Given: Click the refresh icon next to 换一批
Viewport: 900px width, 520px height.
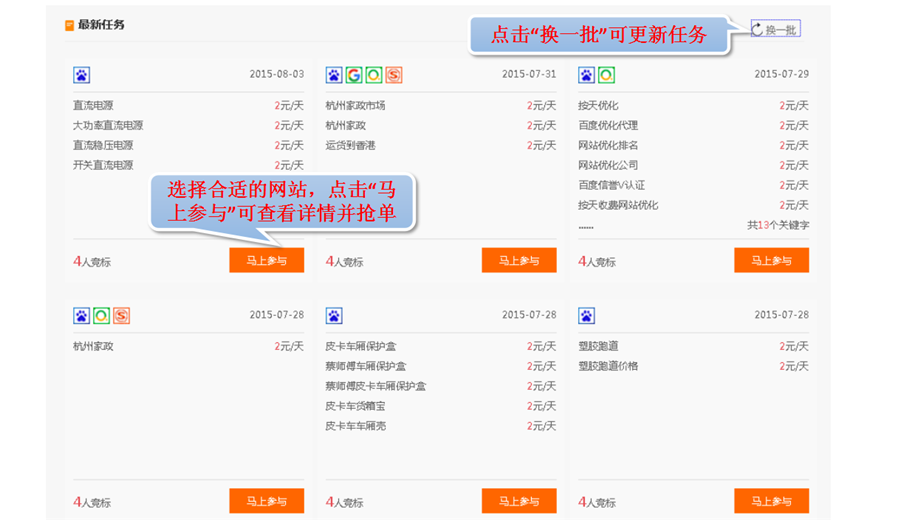Looking at the screenshot, I should (x=757, y=30).
